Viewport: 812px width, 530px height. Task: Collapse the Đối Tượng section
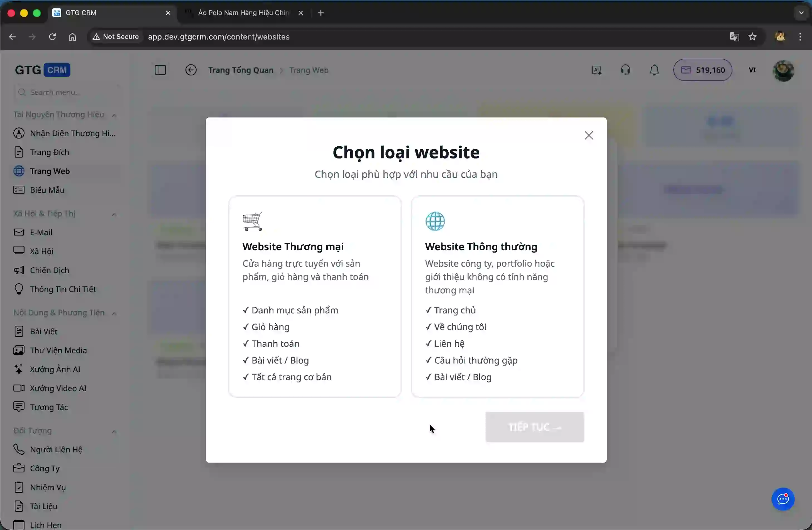115,431
